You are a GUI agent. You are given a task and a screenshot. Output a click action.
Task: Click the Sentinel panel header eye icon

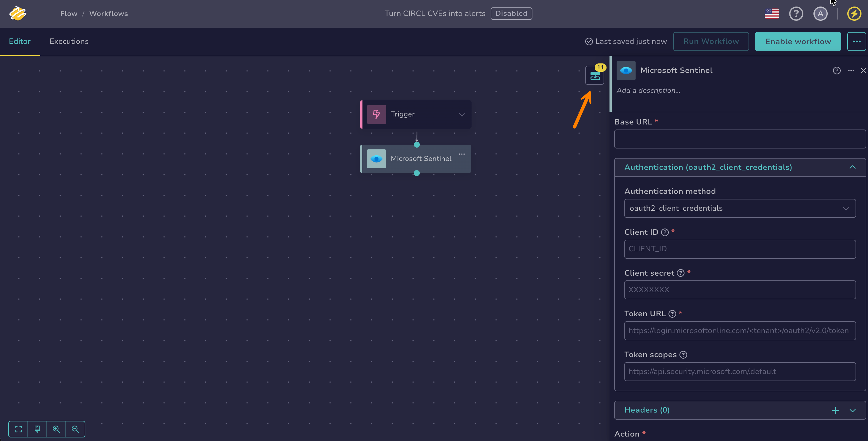click(626, 71)
